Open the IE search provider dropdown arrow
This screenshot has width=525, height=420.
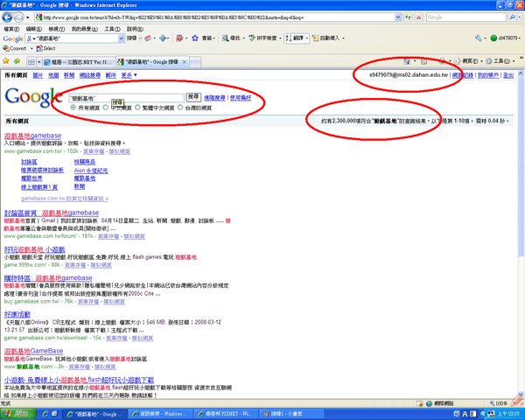[519, 17]
